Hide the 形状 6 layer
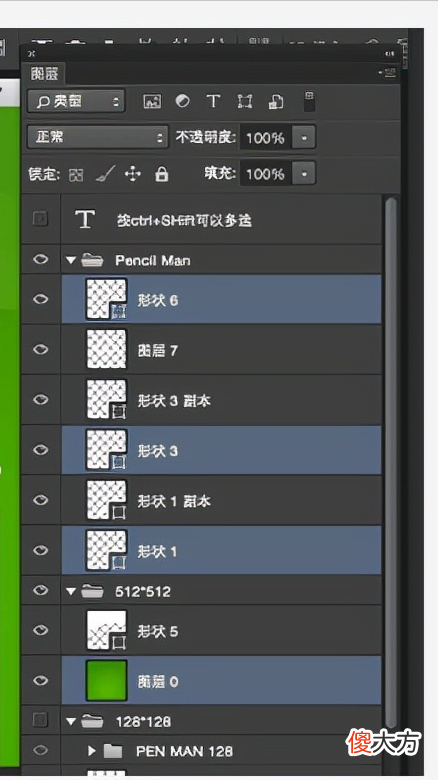The image size is (438, 780). pyautogui.click(x=40, y=299)
